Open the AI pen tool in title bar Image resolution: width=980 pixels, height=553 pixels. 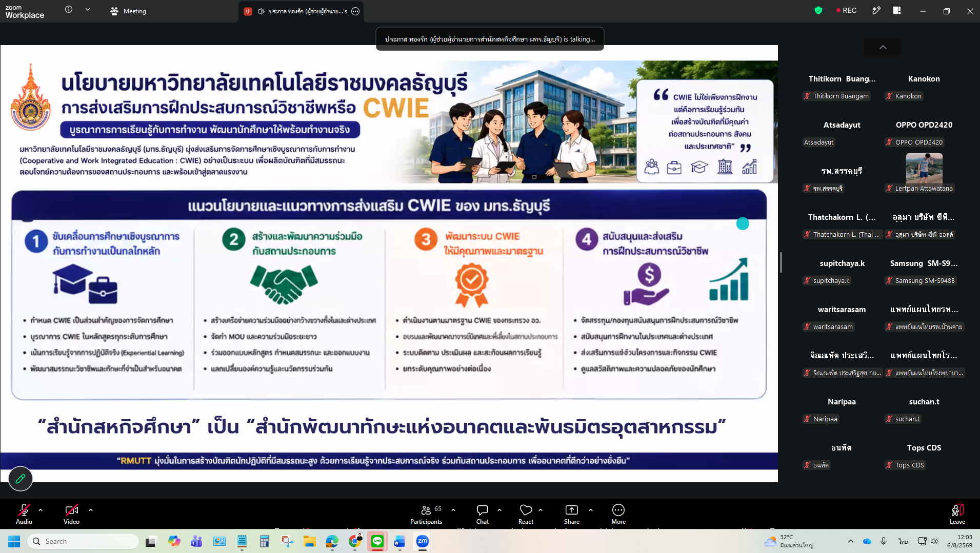pos(876,10)
